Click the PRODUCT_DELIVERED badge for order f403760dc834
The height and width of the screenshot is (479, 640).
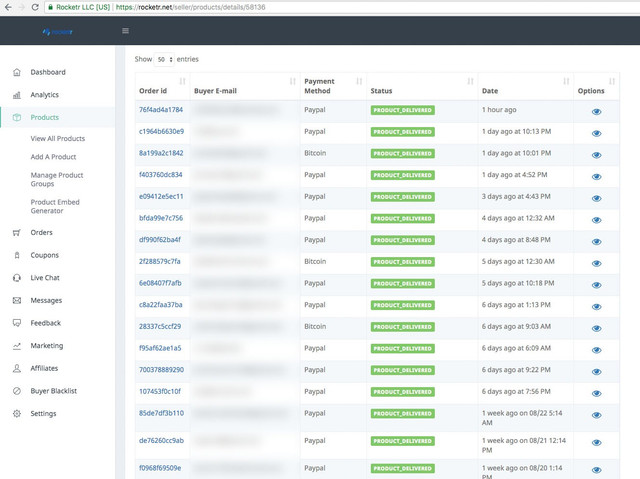pos(402,174)
